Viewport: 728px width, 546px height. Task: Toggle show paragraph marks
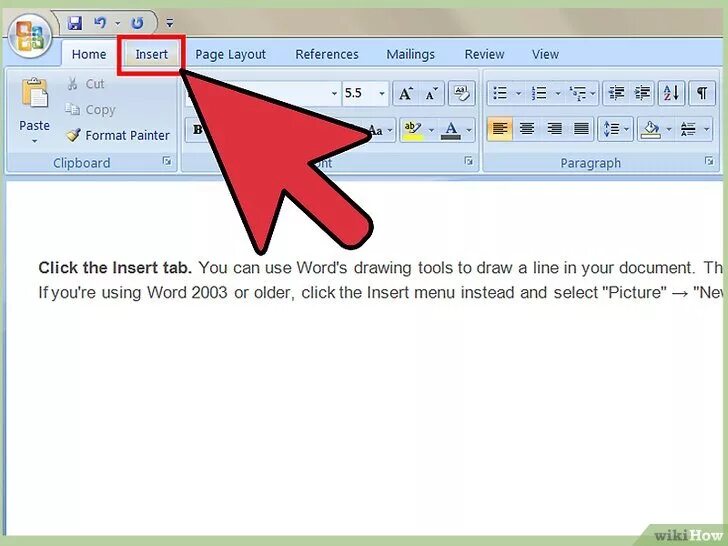702,93
